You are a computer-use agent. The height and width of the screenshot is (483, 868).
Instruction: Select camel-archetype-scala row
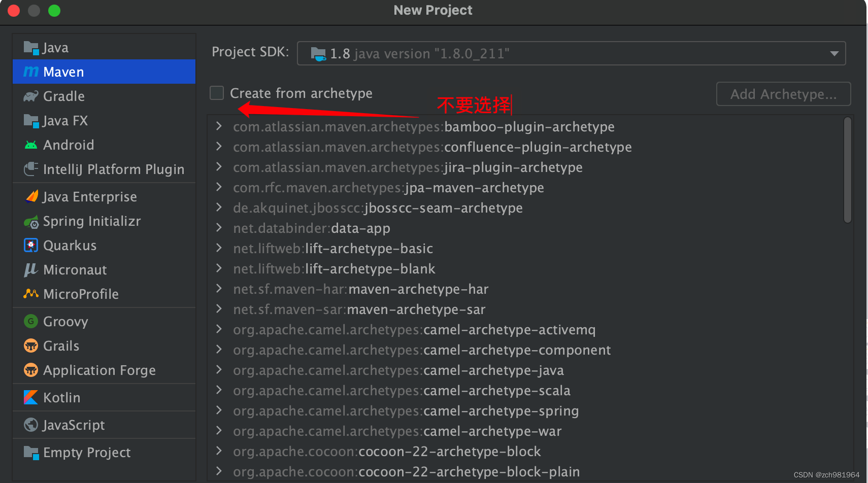point(525,391)
